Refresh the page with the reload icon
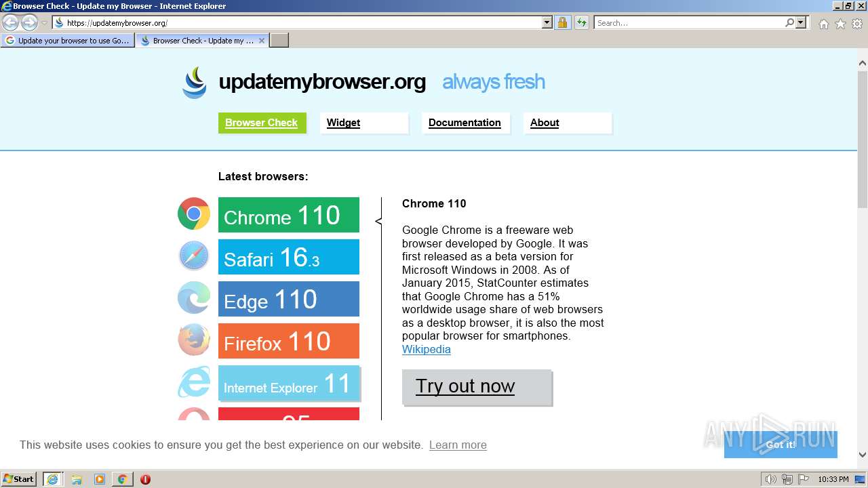The image size is (868, 488). pyautogui.click(x=581, y=22)
